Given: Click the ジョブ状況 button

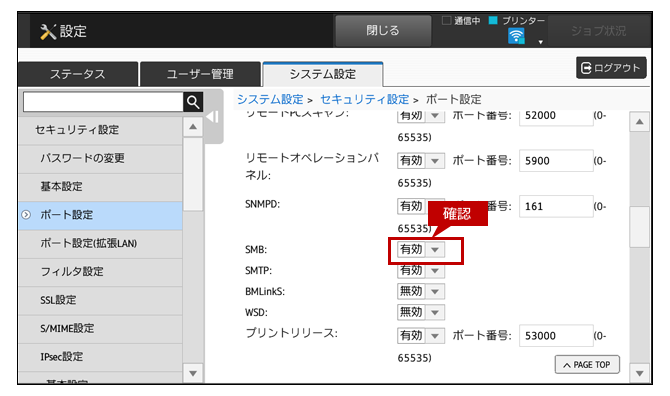Looking at the screenshot, I should click(x=599, y=31).
